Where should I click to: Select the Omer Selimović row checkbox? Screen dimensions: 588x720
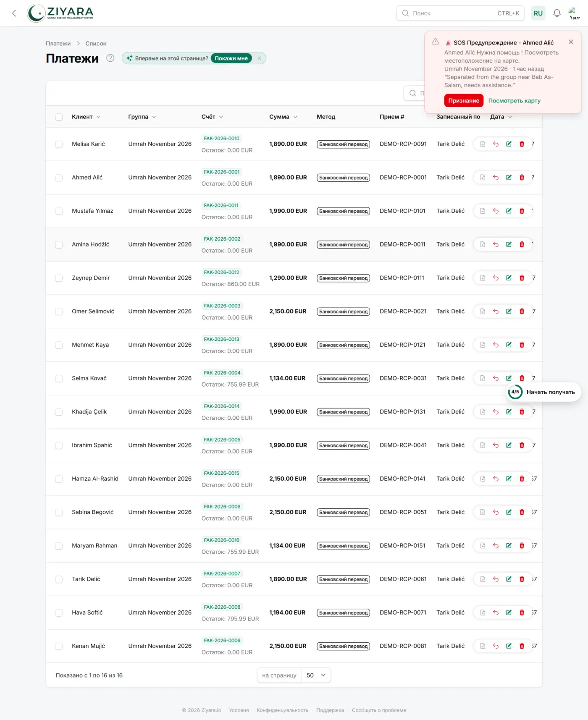tap(59, 312)
